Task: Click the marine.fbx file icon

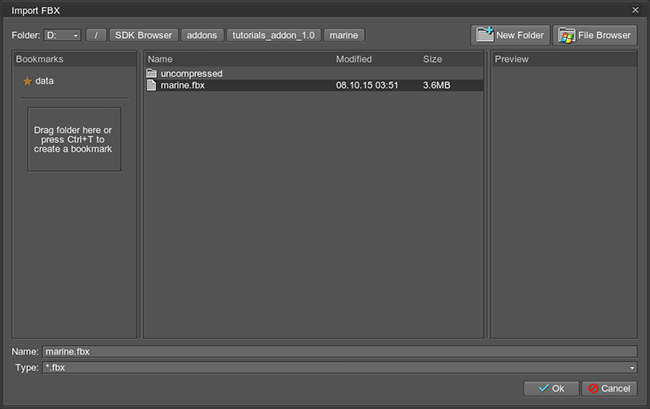Action: (152, 86)
